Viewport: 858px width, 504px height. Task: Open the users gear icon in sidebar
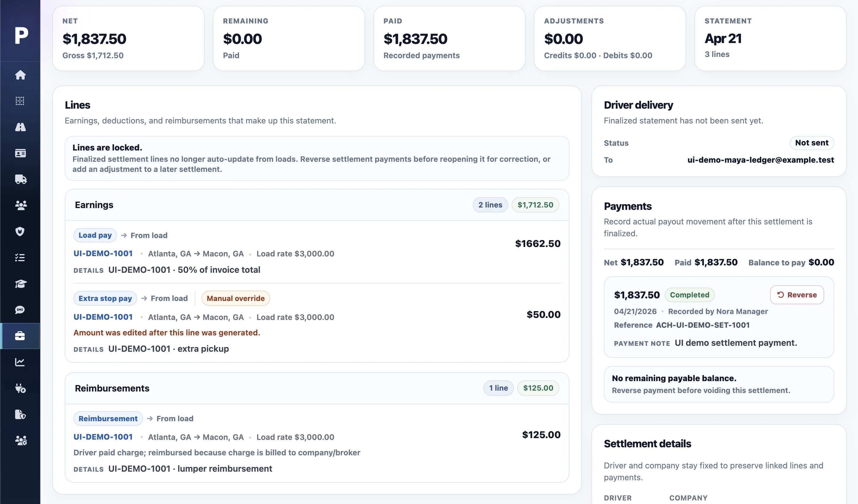pos(21,441)
